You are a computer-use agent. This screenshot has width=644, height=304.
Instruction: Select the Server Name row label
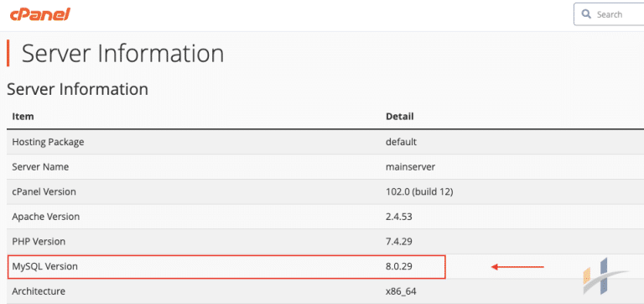[x=40, y=167]
